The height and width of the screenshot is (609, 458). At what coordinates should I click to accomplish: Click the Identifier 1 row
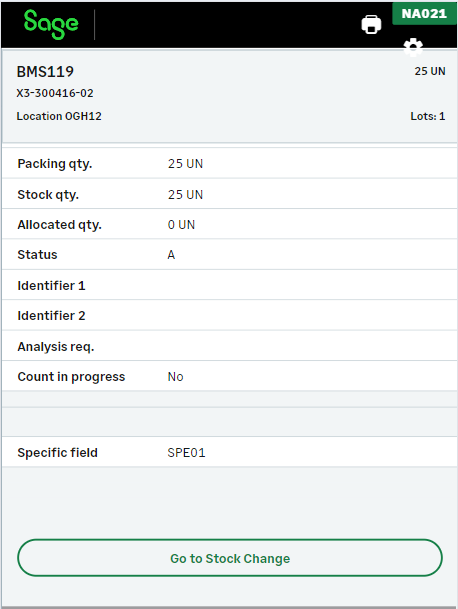click(x=230, y=285)
